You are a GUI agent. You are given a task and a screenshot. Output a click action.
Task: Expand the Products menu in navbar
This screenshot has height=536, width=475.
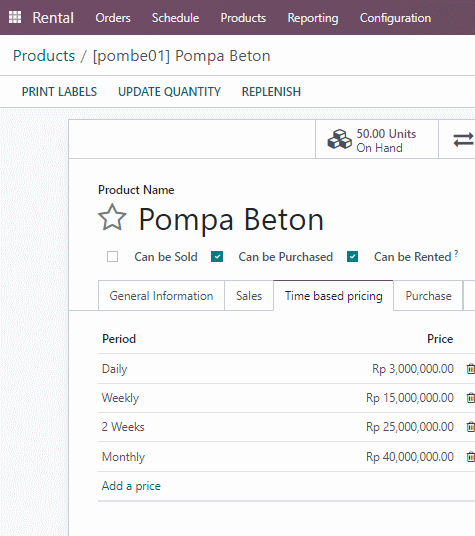click(243, 18)
